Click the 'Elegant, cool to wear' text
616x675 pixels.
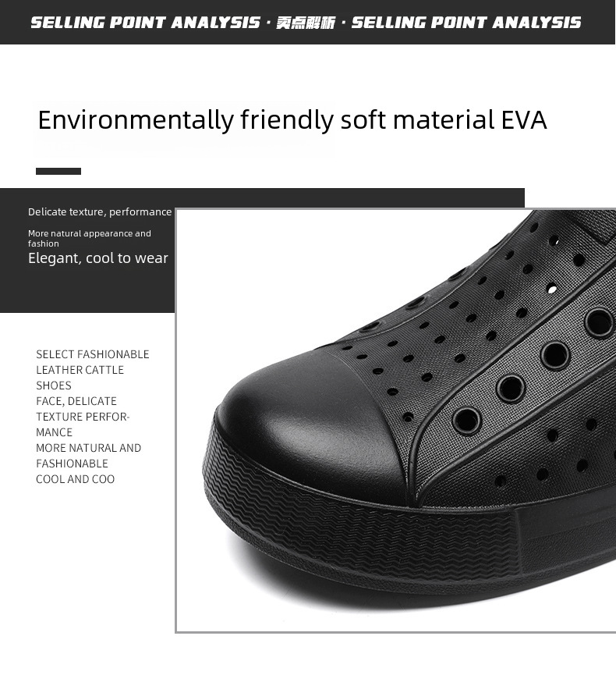point(98,258)
